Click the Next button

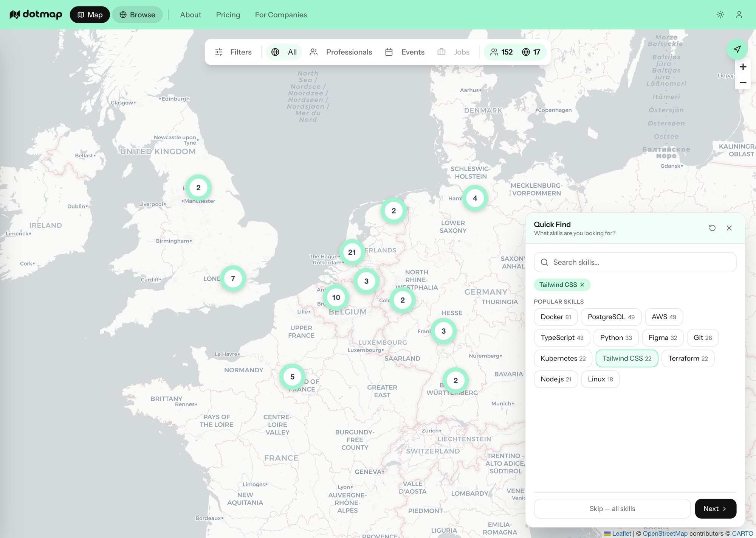tap(715, 509)
